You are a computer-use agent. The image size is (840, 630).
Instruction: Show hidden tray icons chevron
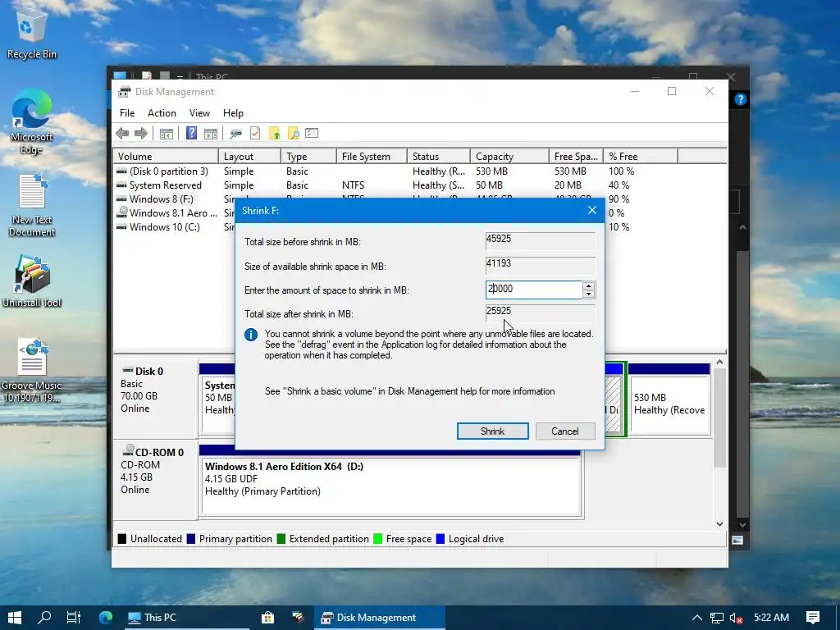pos(697,618)
